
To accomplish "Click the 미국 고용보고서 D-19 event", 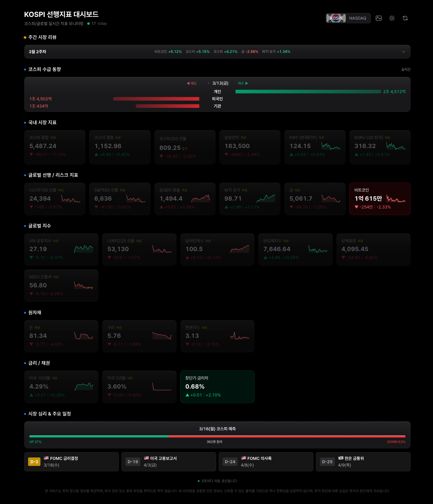I will click(168, 462).
